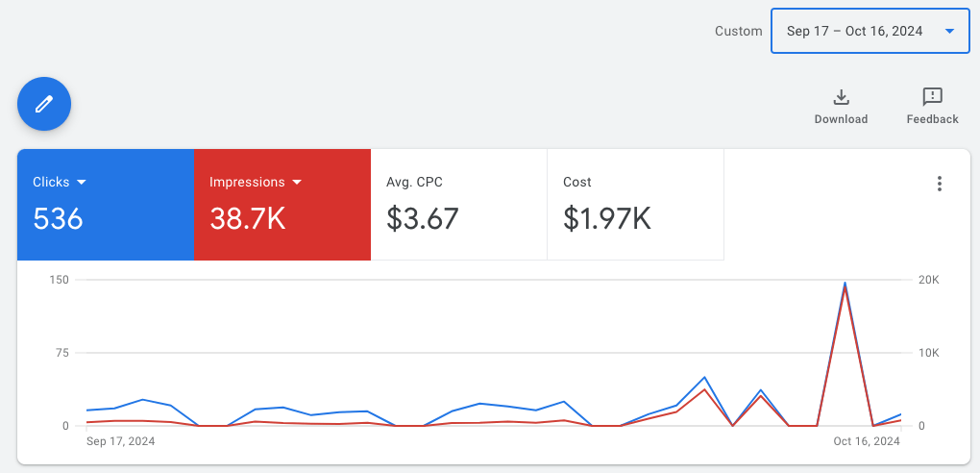Click the Custom date label
980x473 pixels.
738,32
